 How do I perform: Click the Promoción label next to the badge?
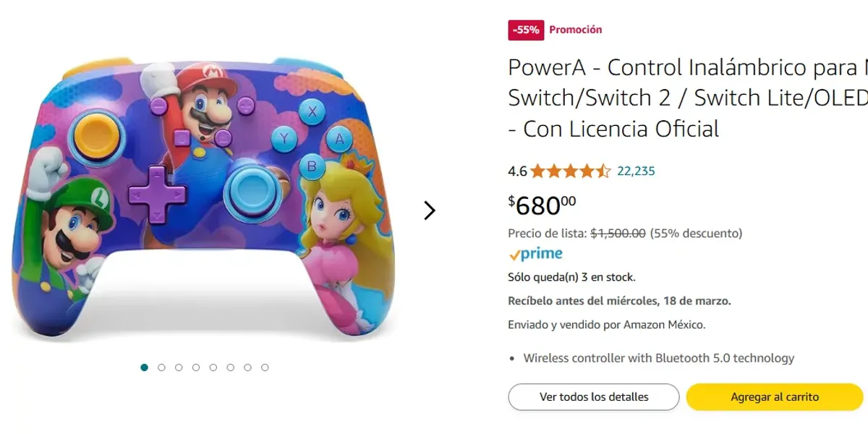coord(574,30)
